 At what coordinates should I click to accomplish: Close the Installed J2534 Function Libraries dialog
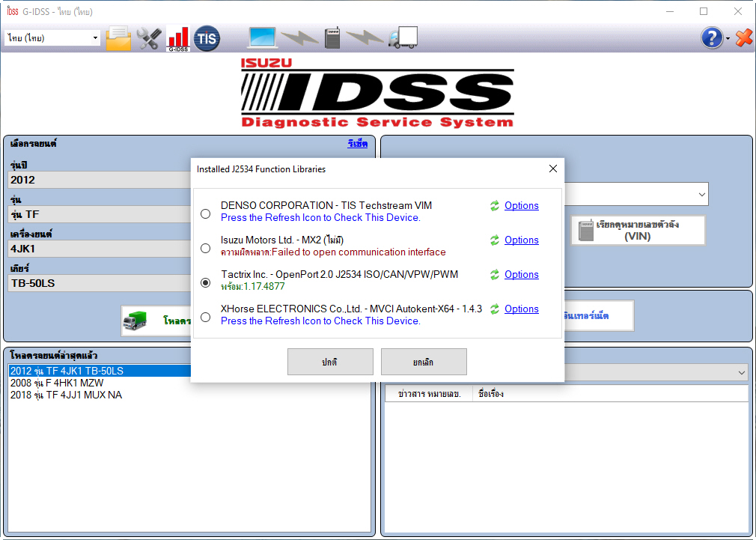pyautogui.click(x=553, y=169)
